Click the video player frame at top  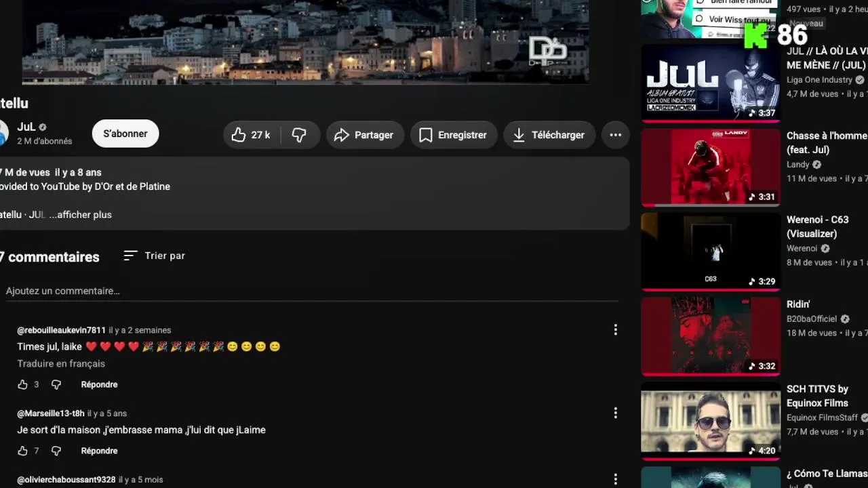click(x=305, y=42)
